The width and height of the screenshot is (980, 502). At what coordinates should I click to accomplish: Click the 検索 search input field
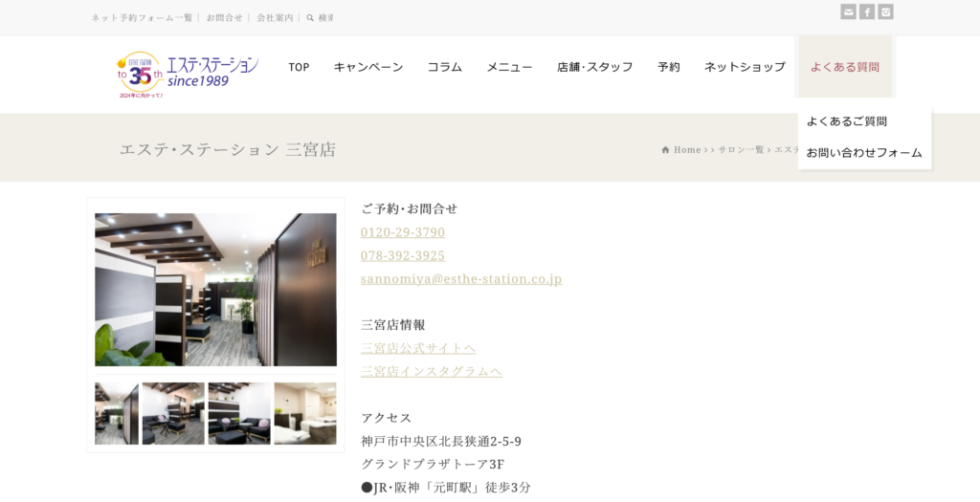(x=325, y=18)
